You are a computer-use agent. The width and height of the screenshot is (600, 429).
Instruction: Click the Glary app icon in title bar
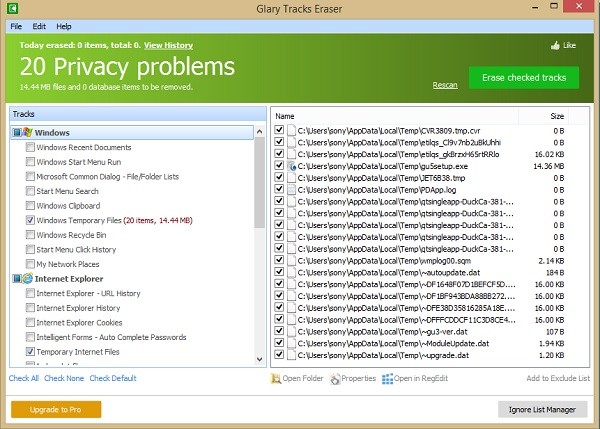point(12,8)
